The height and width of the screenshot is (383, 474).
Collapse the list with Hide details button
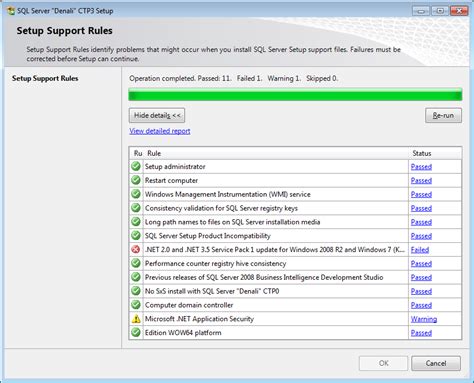[x=157, y=115]
